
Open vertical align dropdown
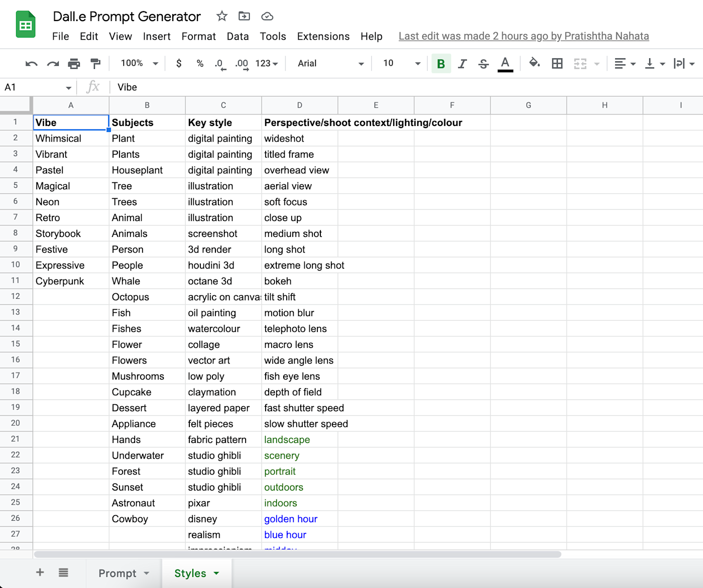tap(655, 64)
